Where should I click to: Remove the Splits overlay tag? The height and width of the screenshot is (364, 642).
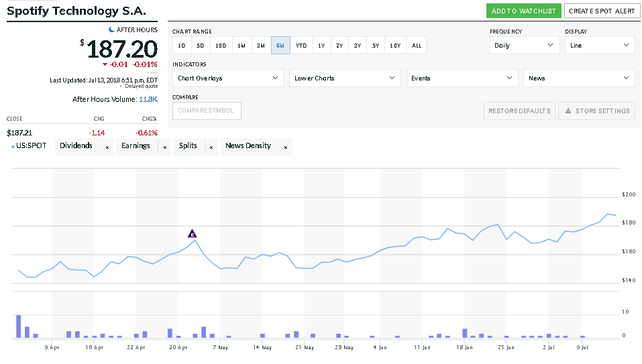click(211, 147)
